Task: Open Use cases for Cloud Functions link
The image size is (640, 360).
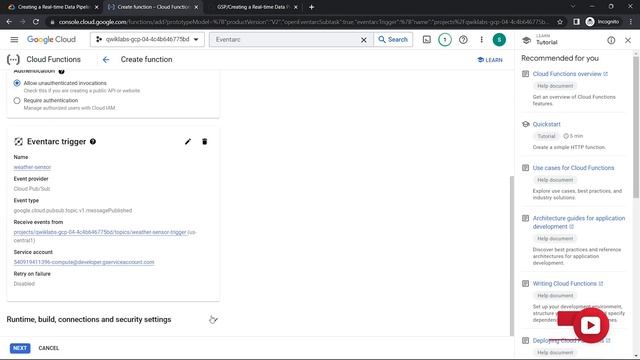Action: click(x=573, y=168)
